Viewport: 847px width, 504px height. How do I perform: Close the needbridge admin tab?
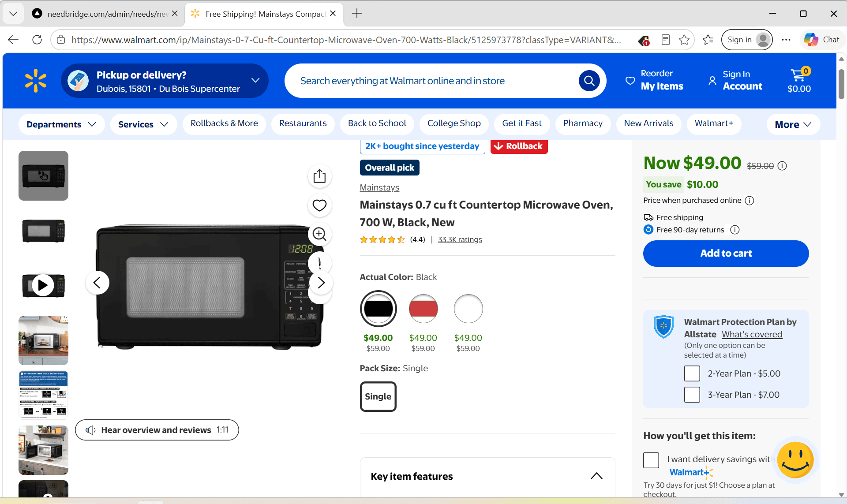coord(175,14)
